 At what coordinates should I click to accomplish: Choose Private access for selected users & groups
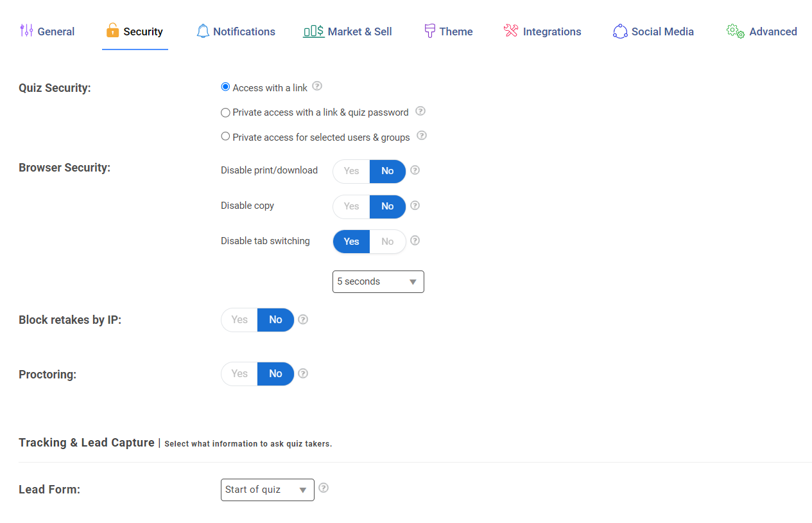225,136
